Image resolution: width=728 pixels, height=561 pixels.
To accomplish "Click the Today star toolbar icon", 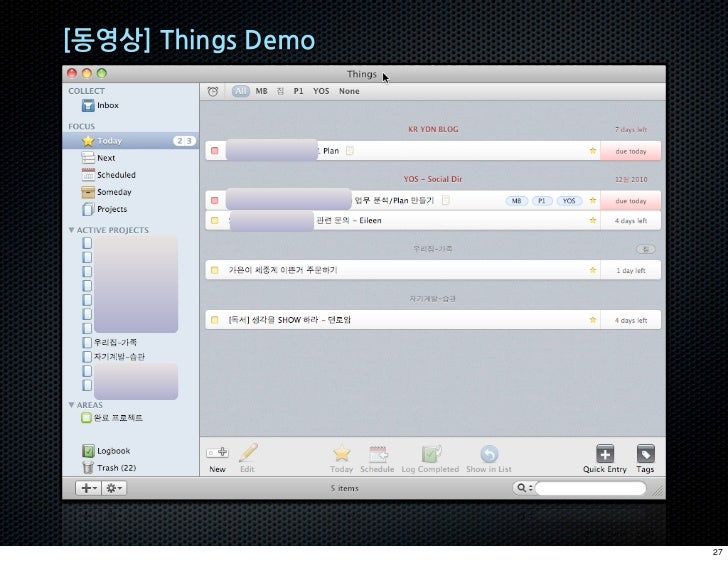I will 341,454.
